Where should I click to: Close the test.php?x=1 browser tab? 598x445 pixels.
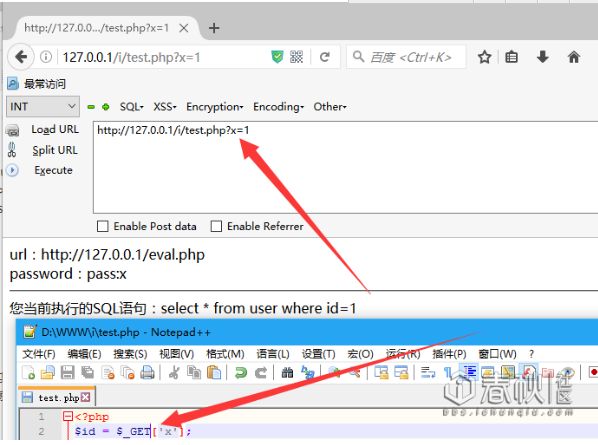pyautogui.click(x=183, y=28)
